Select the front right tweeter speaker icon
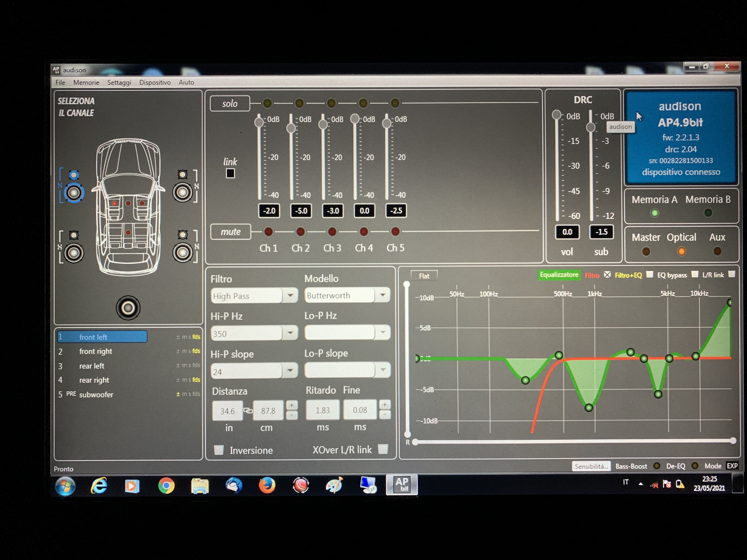The image size is (747, 560). 183,174
